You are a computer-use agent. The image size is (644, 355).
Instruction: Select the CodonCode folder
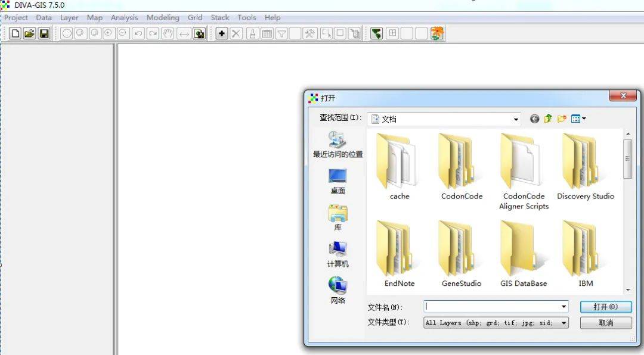462,167
